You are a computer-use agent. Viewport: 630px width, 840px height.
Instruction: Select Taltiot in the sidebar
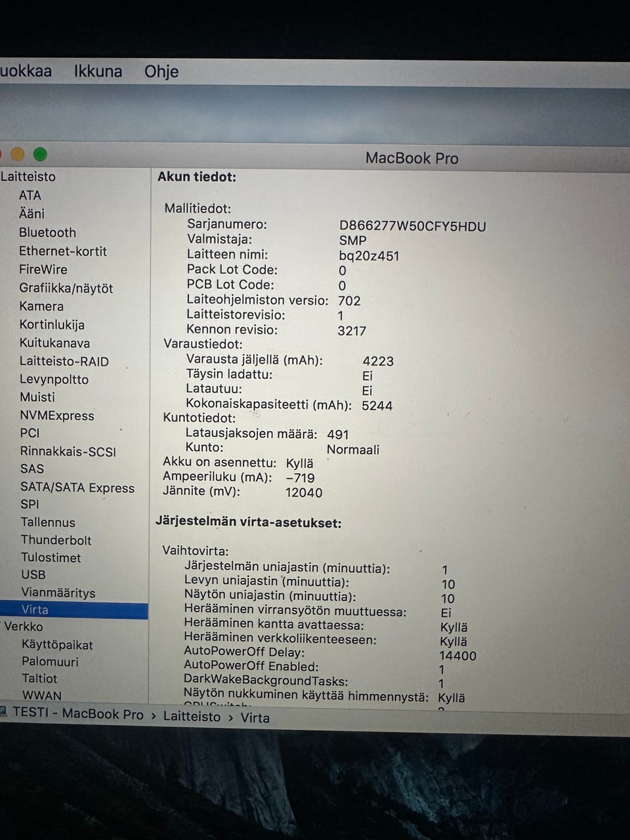click(39, 679)
